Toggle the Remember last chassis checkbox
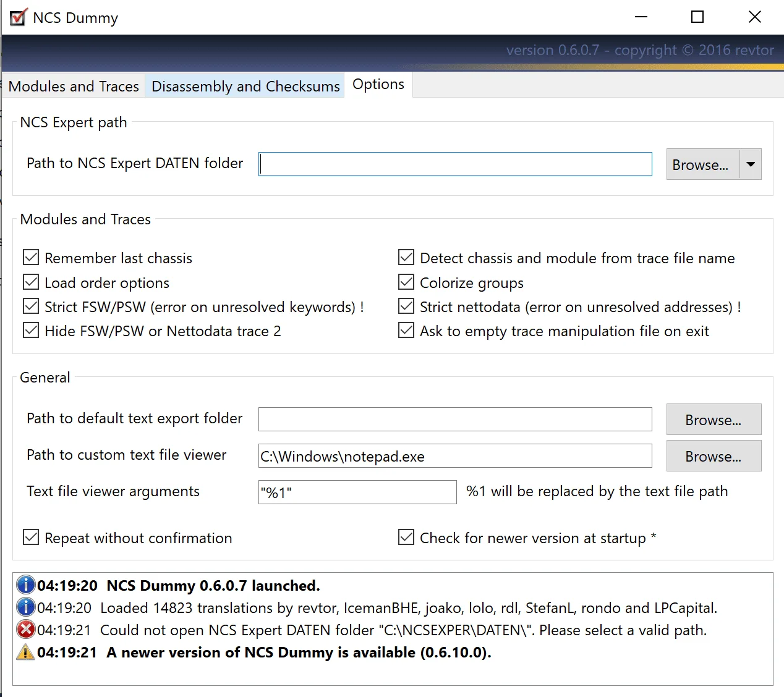The height and width of the screenshot is (697, 784). pos(31,258)
